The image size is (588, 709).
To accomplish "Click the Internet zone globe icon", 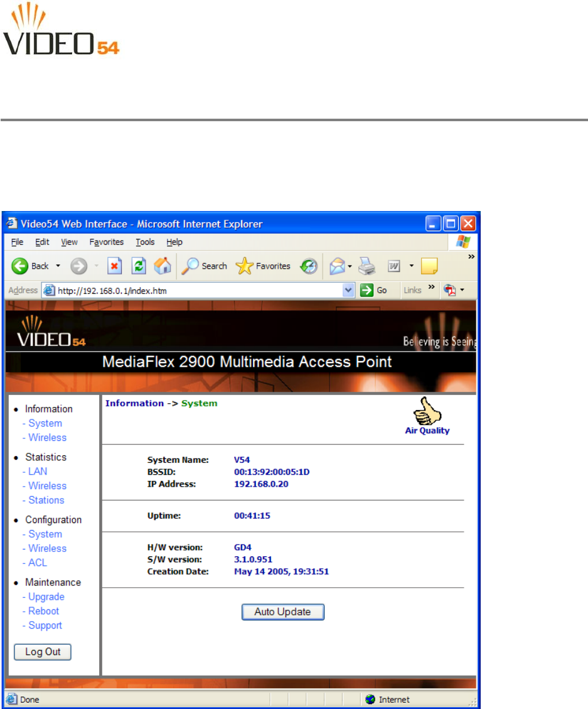I will (x=371, y=699).
